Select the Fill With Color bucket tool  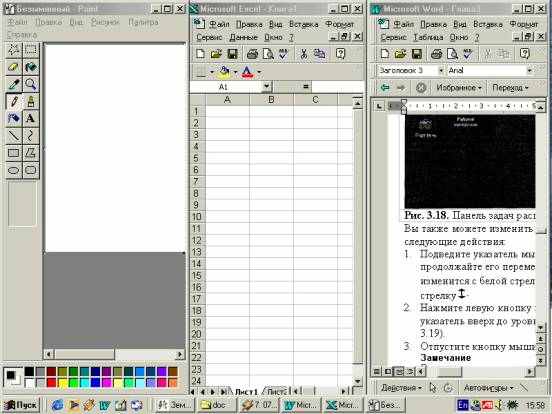[31, 67]
